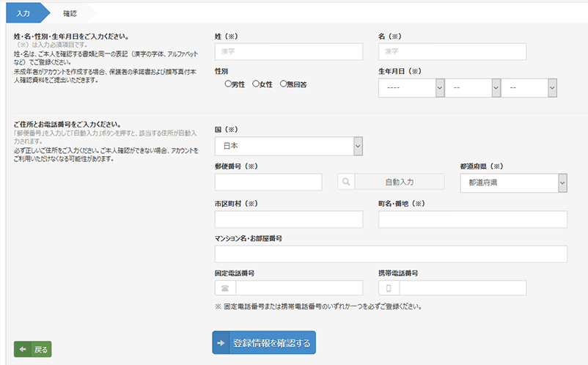Click the 名 given name field
This screenshot has width=588, height=365.
pyautogui.click(x=452, y=51)
